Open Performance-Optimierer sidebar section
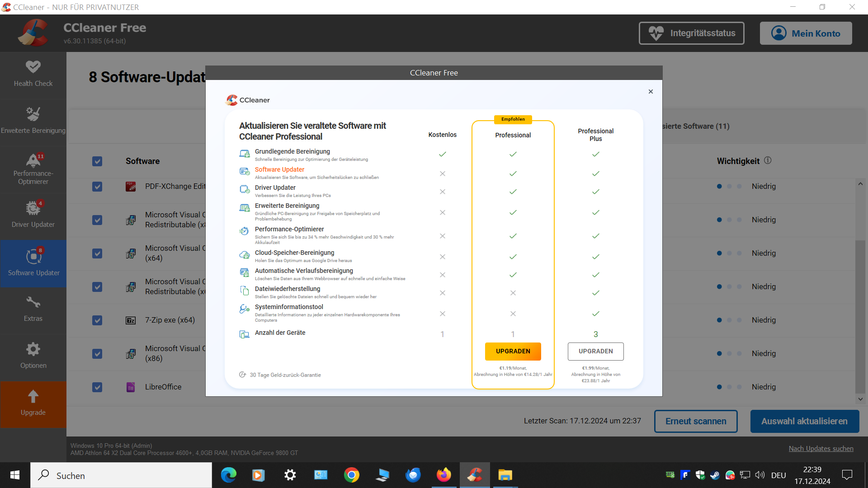The height and width of the screenshot is (488, 868). [x=33, y=169]
